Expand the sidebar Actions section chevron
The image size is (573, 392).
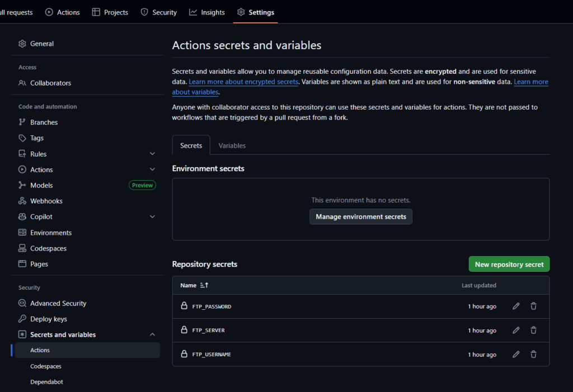click(x=152, y=169)
